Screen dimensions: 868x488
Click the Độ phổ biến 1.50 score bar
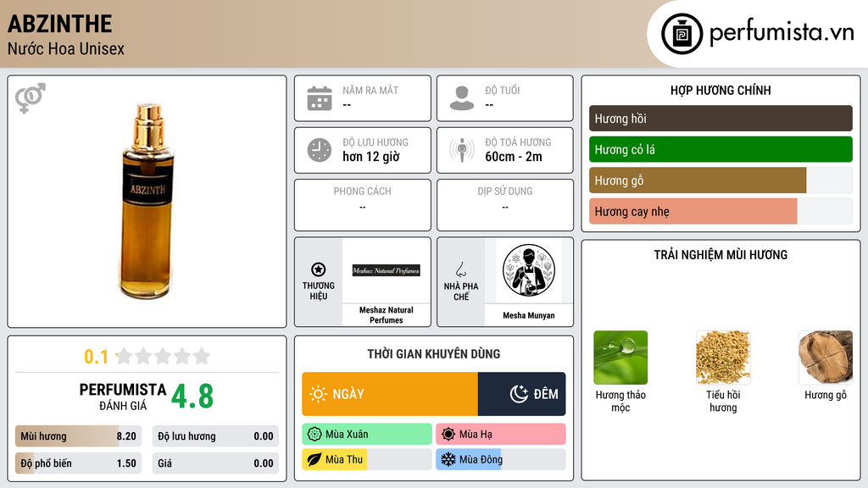point(78,463)
